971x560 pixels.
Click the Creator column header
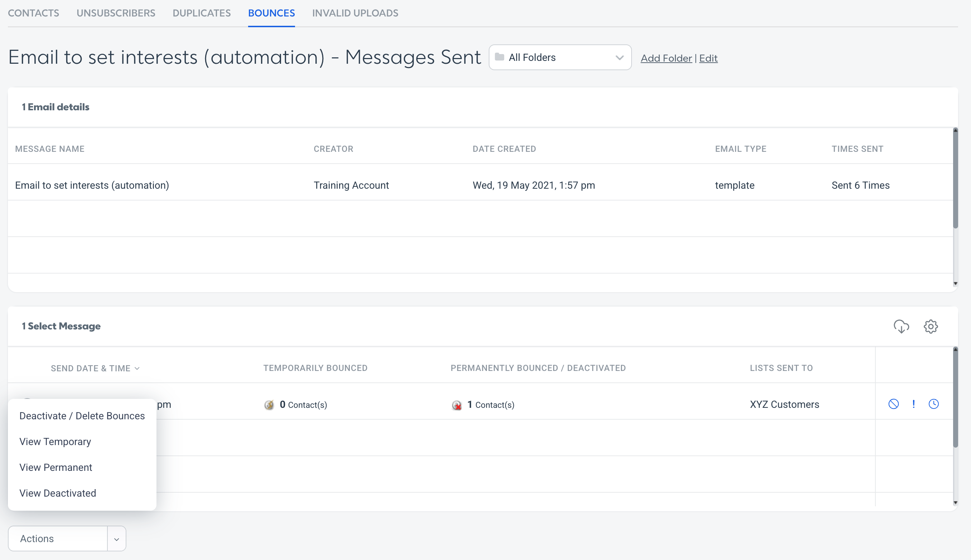tap(333, 149)
